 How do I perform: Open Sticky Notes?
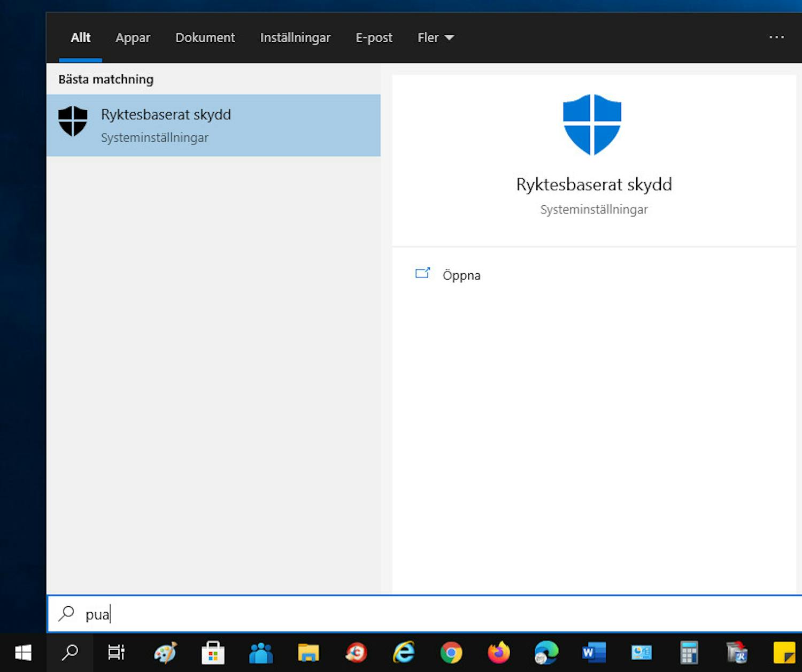pos(783,653)
